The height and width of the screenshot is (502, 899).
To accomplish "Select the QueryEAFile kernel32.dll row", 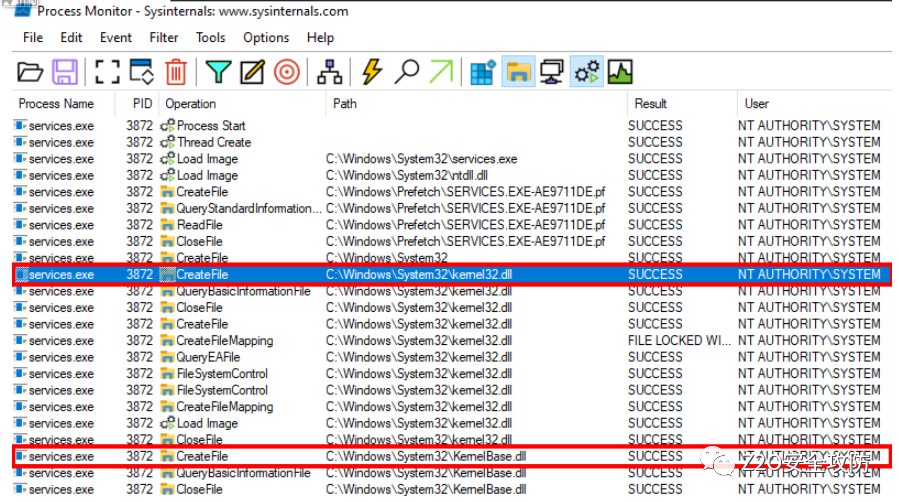I will tap(452, 358).
